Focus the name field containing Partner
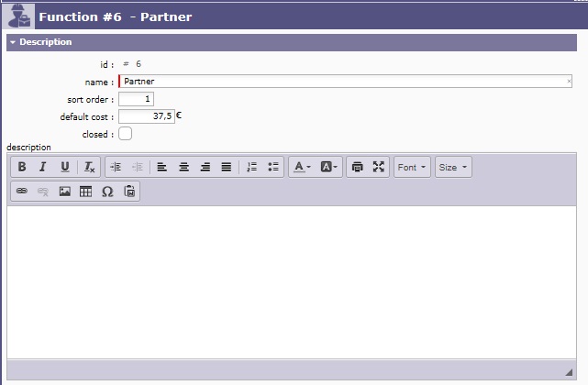This screenshot has width=588, height=385. (345, 81)
